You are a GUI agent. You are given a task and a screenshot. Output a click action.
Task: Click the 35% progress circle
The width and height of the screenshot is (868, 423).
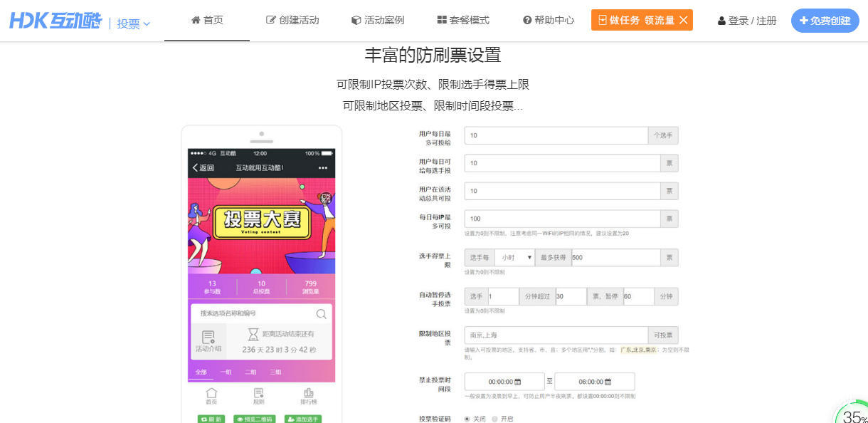(852, 414)
